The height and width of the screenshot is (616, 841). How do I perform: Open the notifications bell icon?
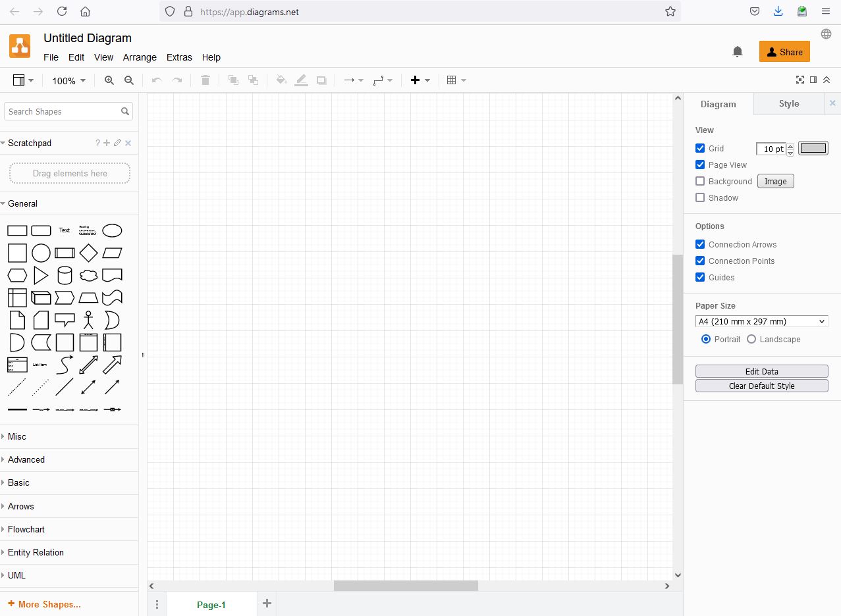coord(738,52)
